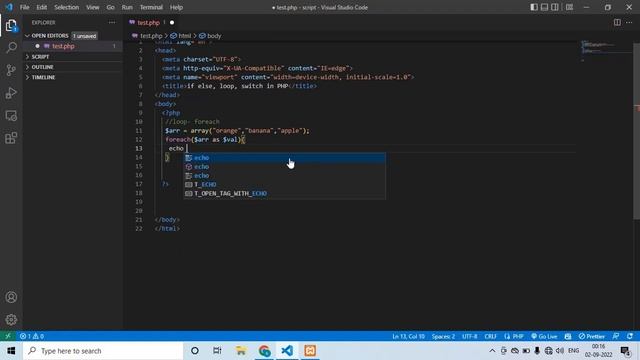Click the split editor right icon
The image size is (640, 360).
617,22
